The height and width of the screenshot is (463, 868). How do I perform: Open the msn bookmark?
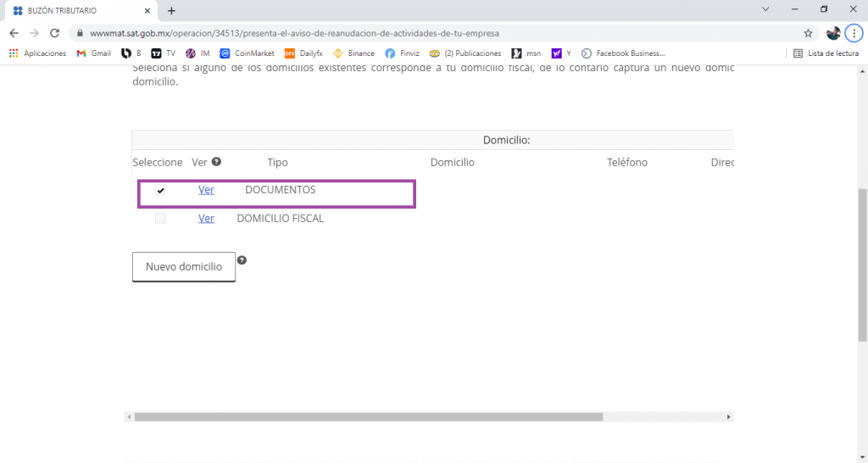coord(526,53)
